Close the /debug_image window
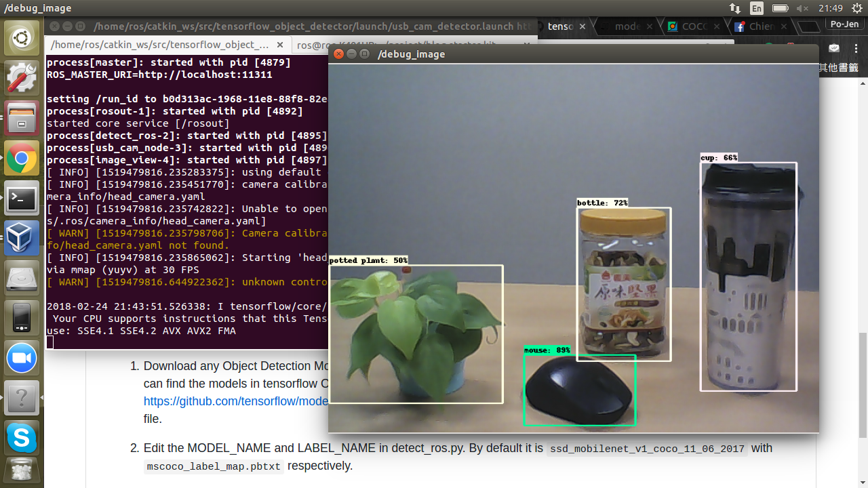This screenshot has width=868, height=488. (338, 54)
